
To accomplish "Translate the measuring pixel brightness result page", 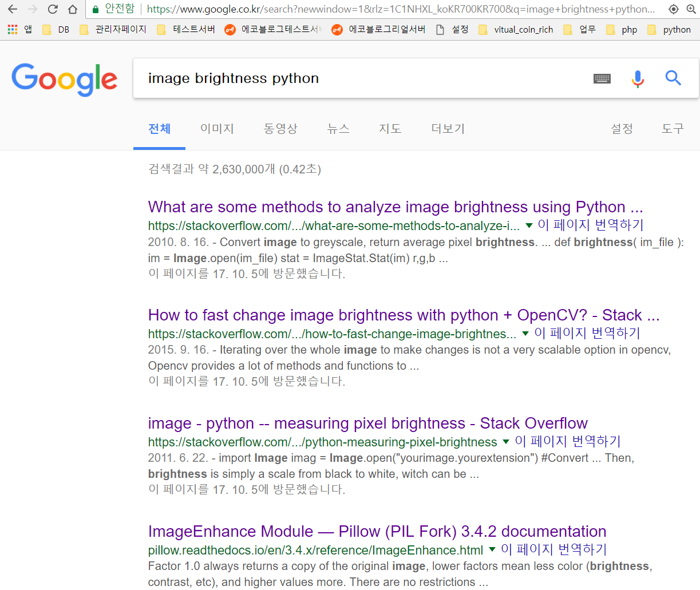I will (x=568, y=441).
